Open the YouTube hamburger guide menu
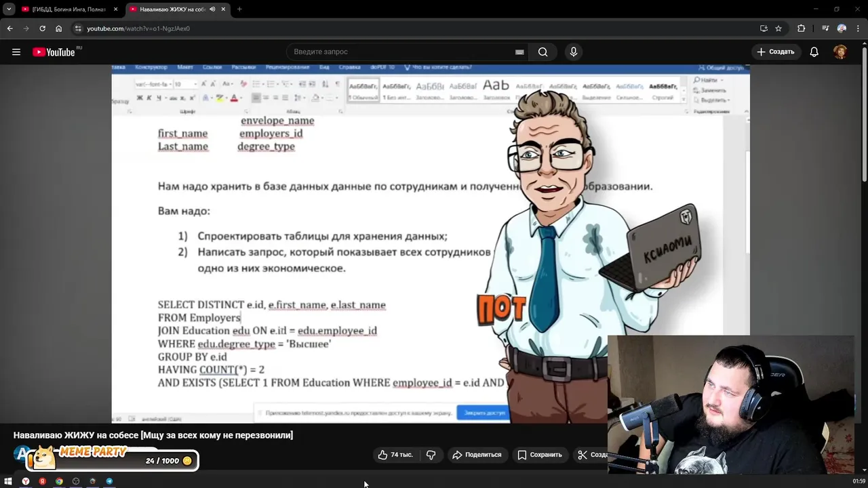 pyautogui.click(x=16, y=52)
